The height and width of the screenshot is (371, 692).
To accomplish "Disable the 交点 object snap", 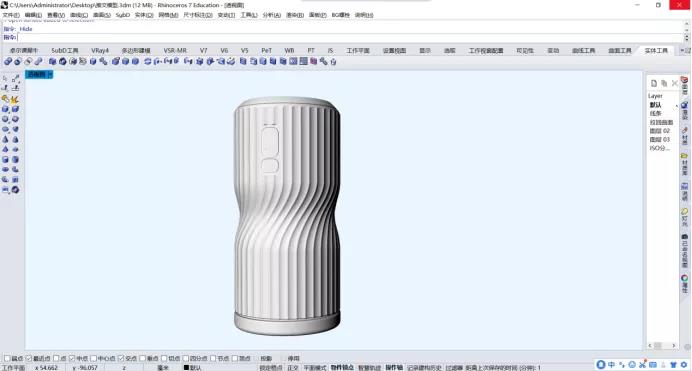I will tap(120, 359).
